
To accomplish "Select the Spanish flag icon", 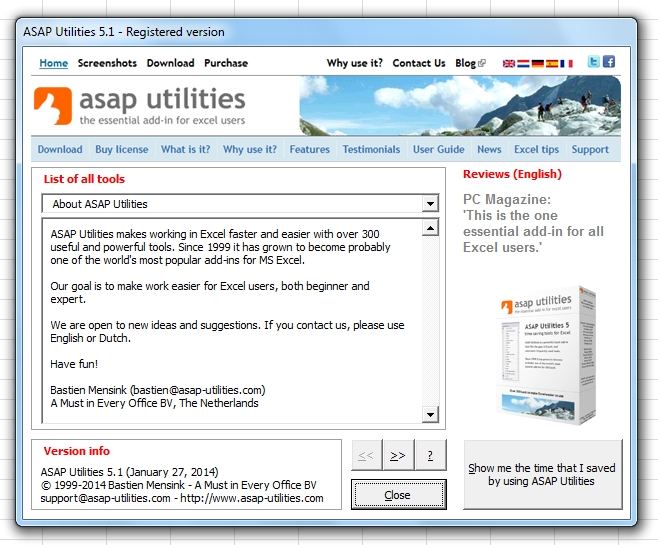I will click(x=552, y=64).
